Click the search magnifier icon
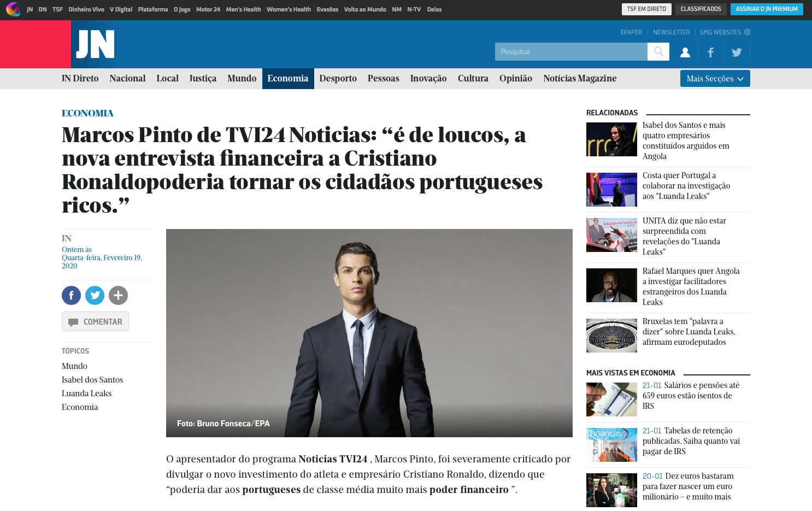 658,51
